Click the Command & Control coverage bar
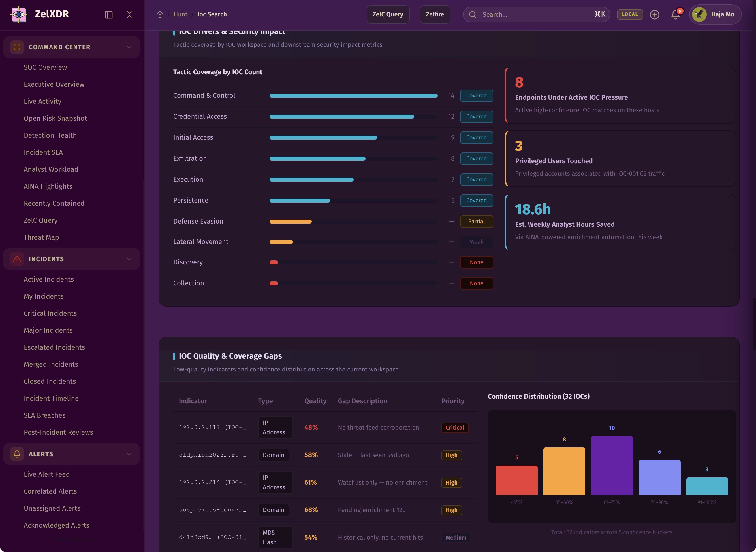Image resolution: width=756 pixels, height=552 pixels. 353,96
